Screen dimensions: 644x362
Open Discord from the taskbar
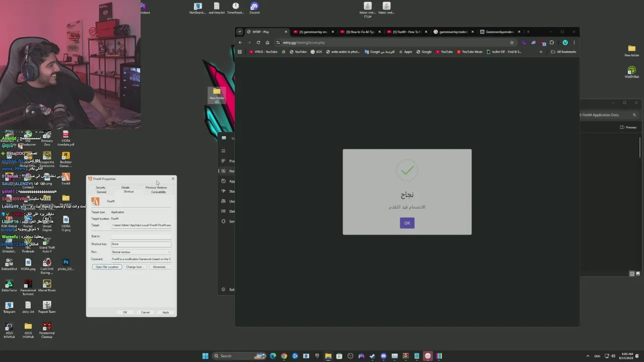point(383,356)
